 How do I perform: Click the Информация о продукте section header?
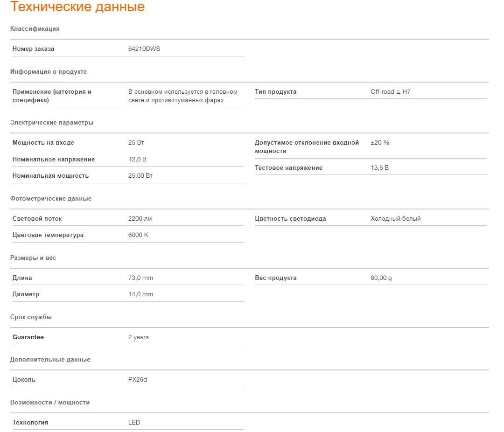(x=49, y=72)
